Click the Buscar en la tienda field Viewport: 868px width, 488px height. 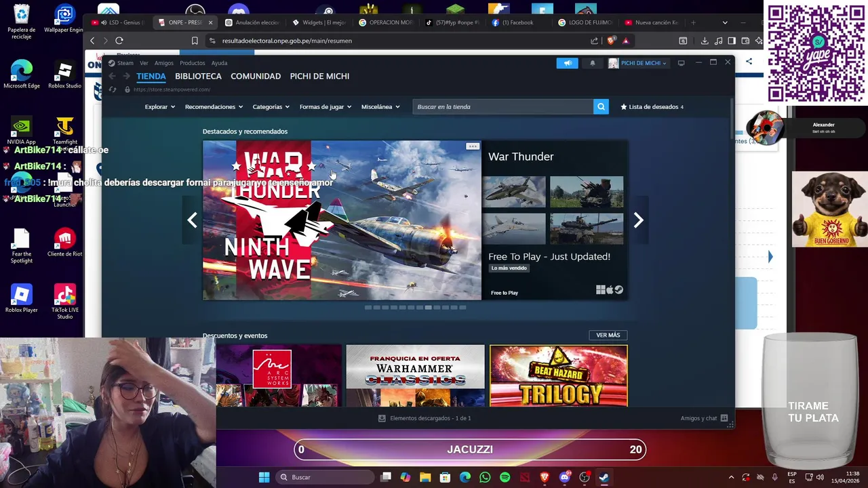pos(503,106)
